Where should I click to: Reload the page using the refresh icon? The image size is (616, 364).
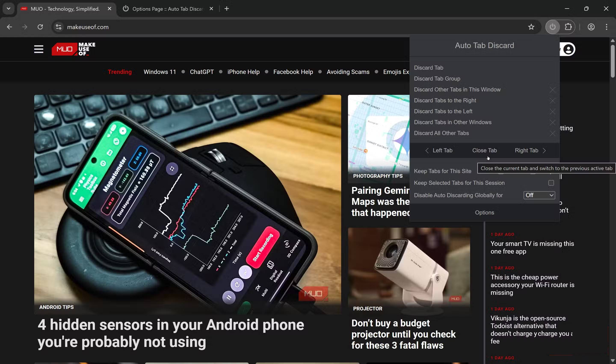[x=40, y=27]
